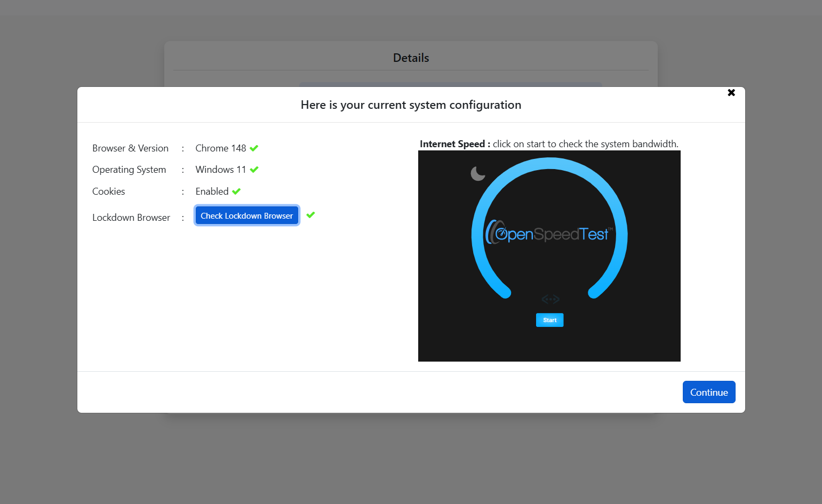Click the OpenSpeedTest logo
Image resolution: width=822 pixels, height=504 pixels.
[x=549, y=233]
